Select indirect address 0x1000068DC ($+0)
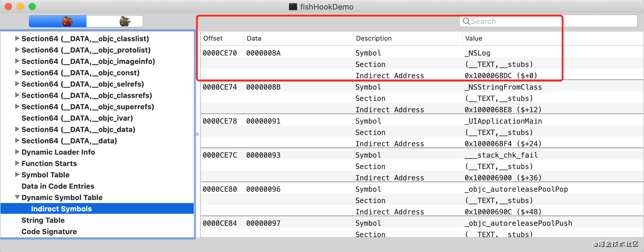The width and height of the screenshot is (644, 252). click(x=501, y=76)
